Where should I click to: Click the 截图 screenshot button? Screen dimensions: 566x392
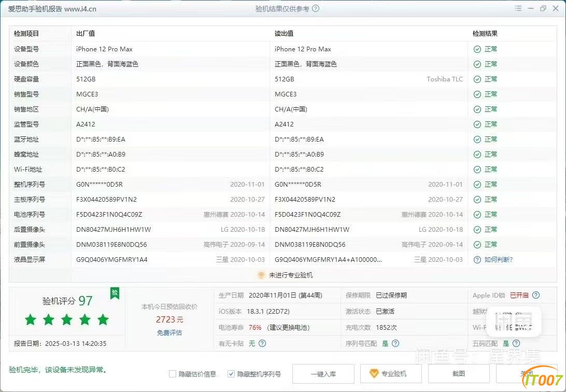click(459, 374)
